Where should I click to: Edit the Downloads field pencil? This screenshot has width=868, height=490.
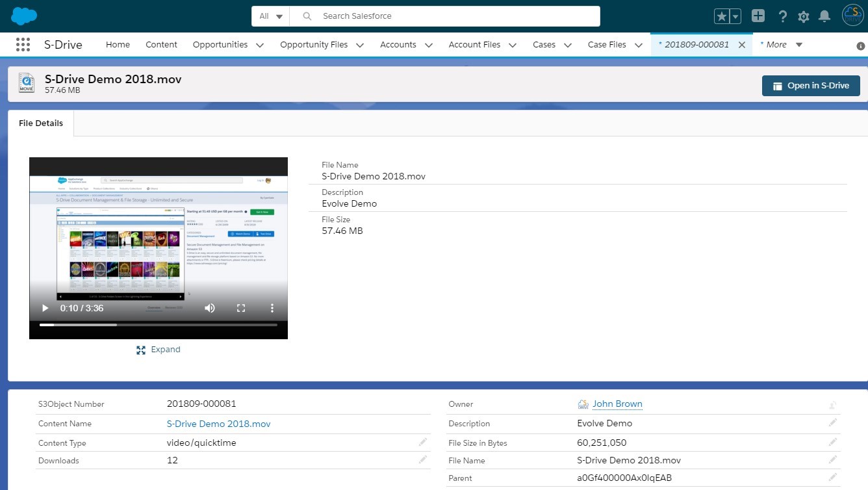423,459
